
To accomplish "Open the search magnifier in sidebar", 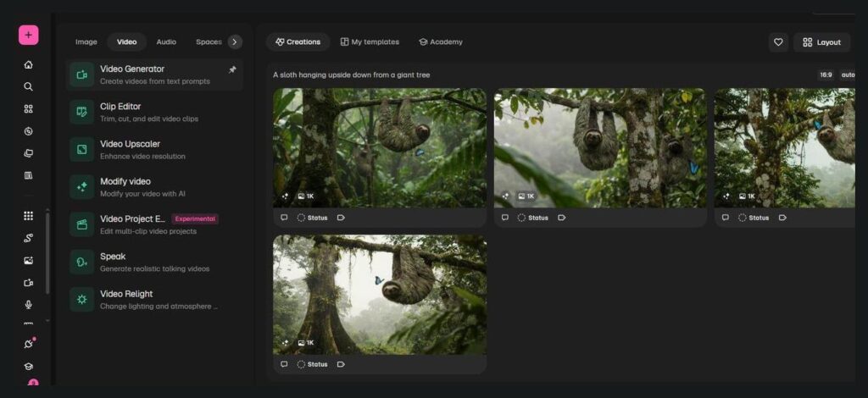I will (28, 86).
